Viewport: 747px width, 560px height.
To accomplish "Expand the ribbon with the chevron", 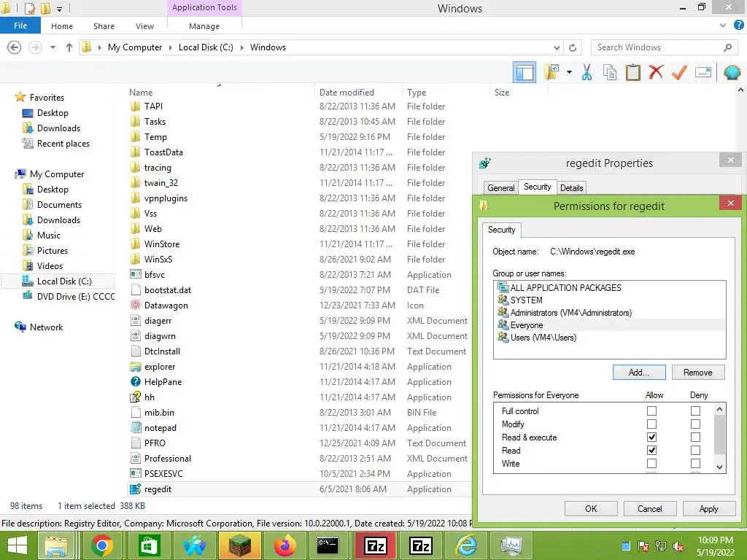I will (723, 26).
